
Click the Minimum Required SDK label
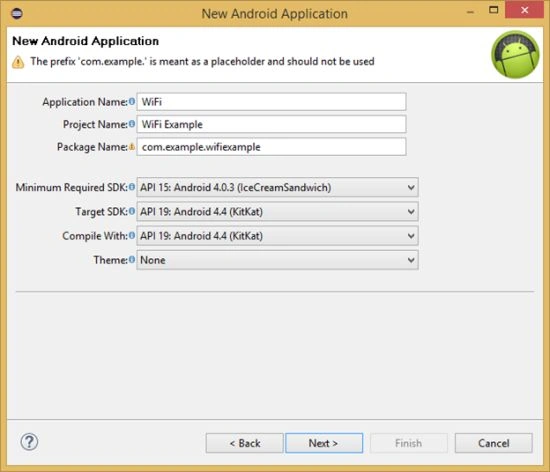point(72,187)
